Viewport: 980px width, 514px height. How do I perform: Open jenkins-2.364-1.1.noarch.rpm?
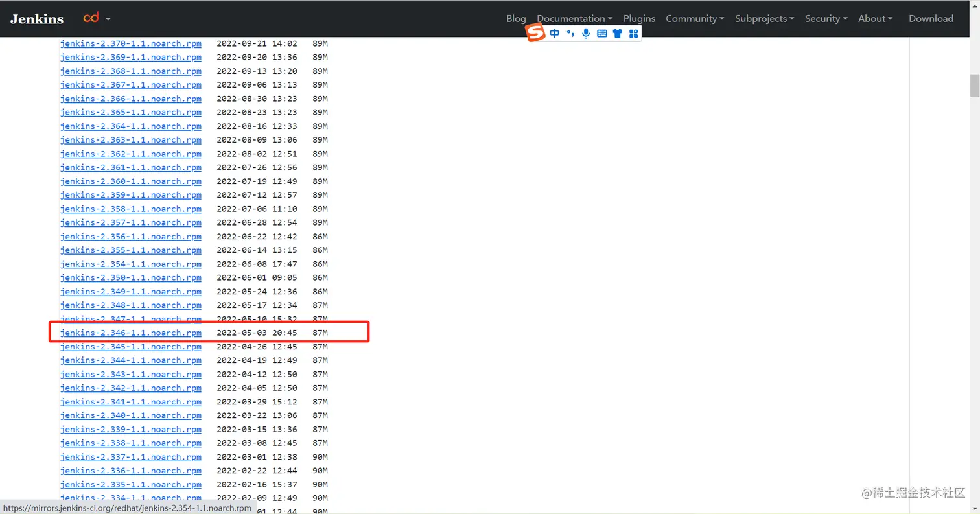tap(131, 126)
